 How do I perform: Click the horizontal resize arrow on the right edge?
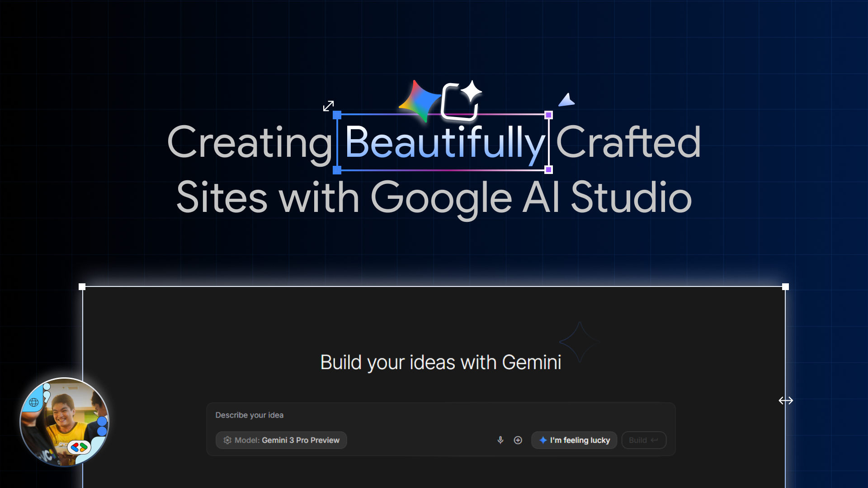[786, 400]
